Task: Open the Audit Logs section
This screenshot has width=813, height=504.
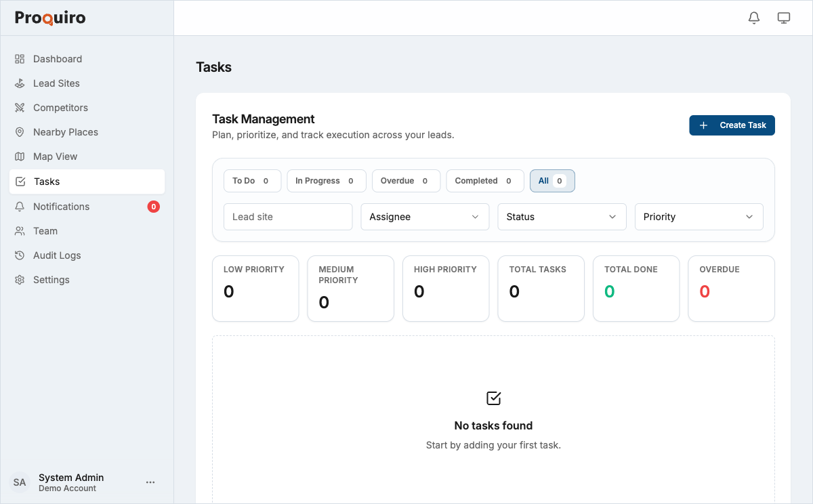Action: pyautogui.click(x=58, y=255)
